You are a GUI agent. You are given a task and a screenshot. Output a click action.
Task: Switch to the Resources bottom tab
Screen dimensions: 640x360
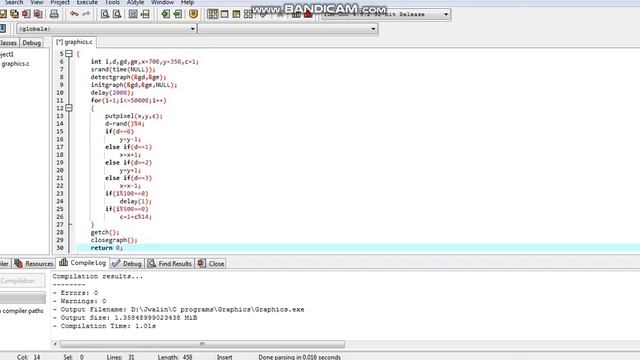point(34,264)
